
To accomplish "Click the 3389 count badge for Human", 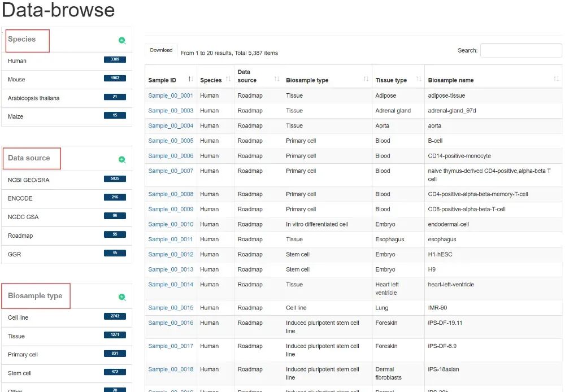I will [115, 59].
